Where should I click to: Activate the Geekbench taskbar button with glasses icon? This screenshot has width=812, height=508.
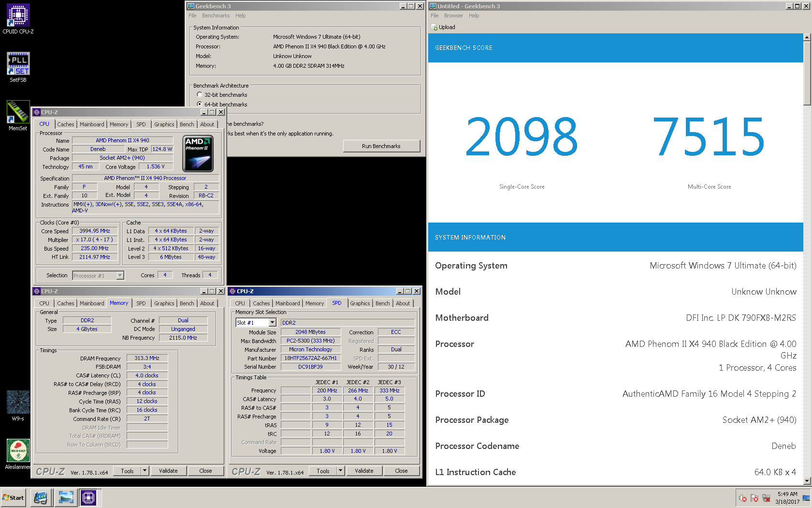41,497
